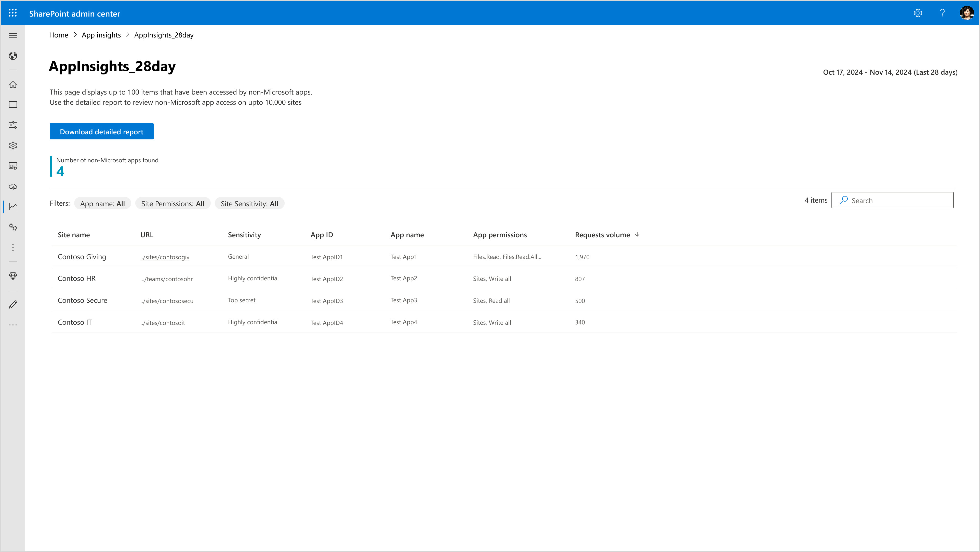Open the Migration cloud icon in sidebar
Image resolution: width=980 pixels, height=552 pixels.
tap(13, 186)
